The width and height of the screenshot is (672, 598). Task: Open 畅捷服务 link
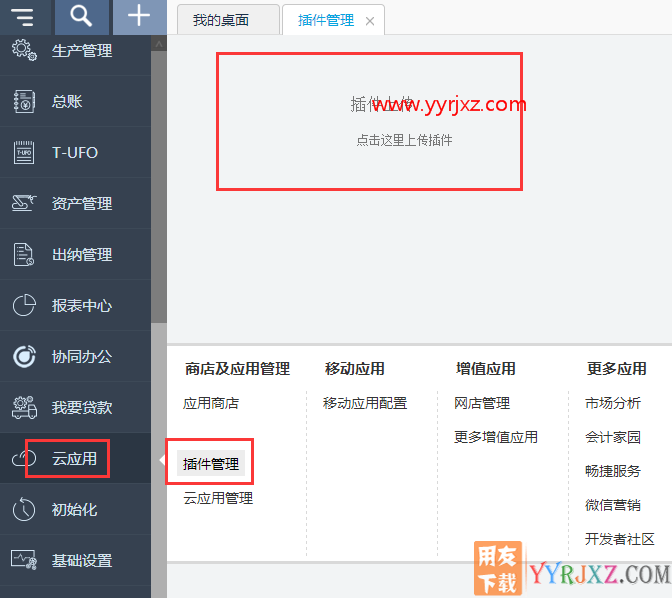[613, 471]
